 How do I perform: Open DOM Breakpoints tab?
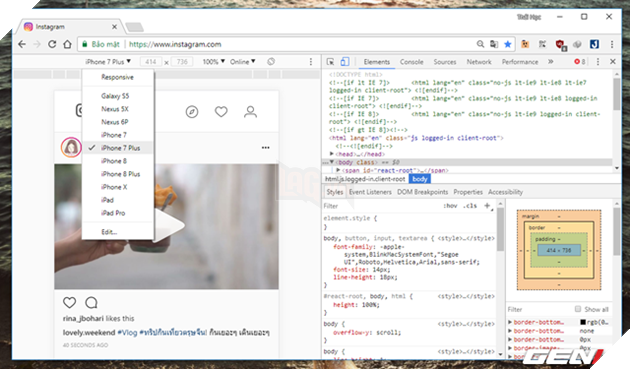[x=423, y=192]
